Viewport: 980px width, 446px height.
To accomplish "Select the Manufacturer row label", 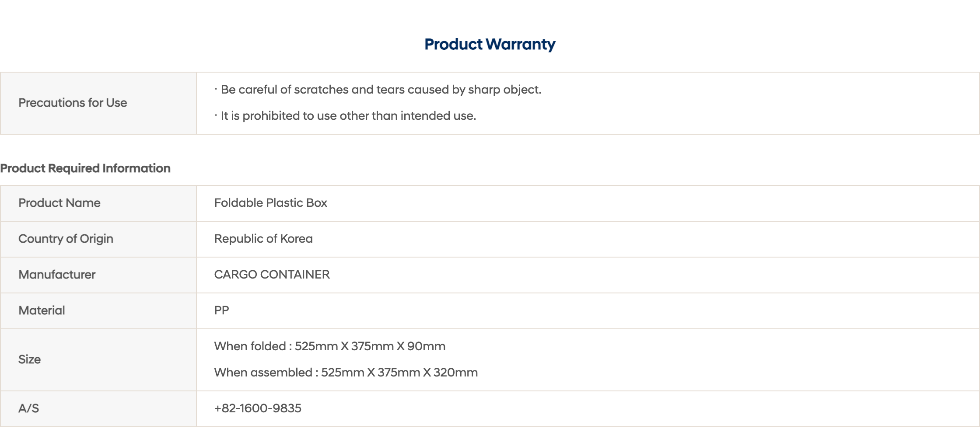I will click(57, 275).
